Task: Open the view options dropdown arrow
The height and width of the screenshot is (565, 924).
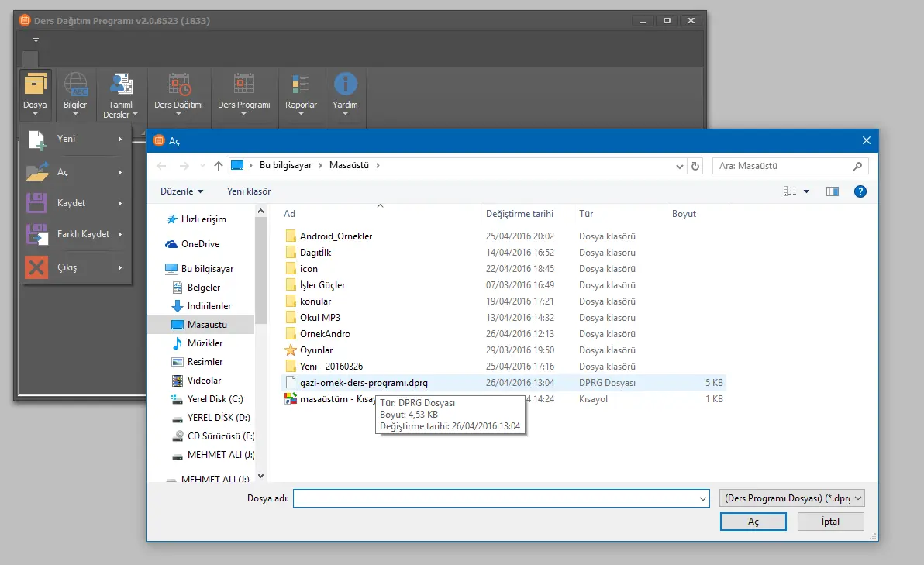Action: (806, 191)
